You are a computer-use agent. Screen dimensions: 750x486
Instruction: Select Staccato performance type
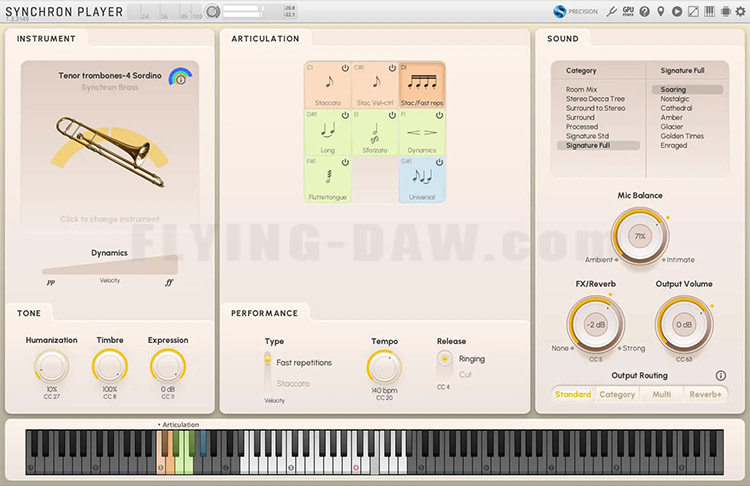tap(293, 384)
